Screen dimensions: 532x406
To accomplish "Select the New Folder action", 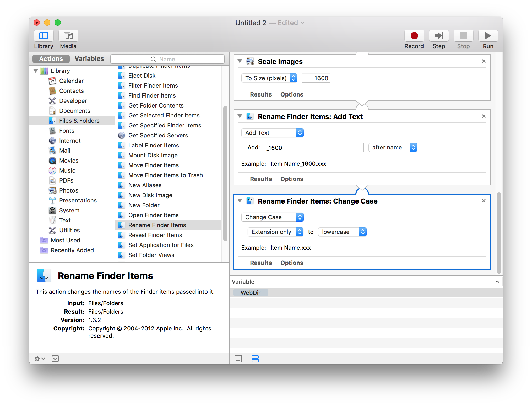I will [168, 205].
